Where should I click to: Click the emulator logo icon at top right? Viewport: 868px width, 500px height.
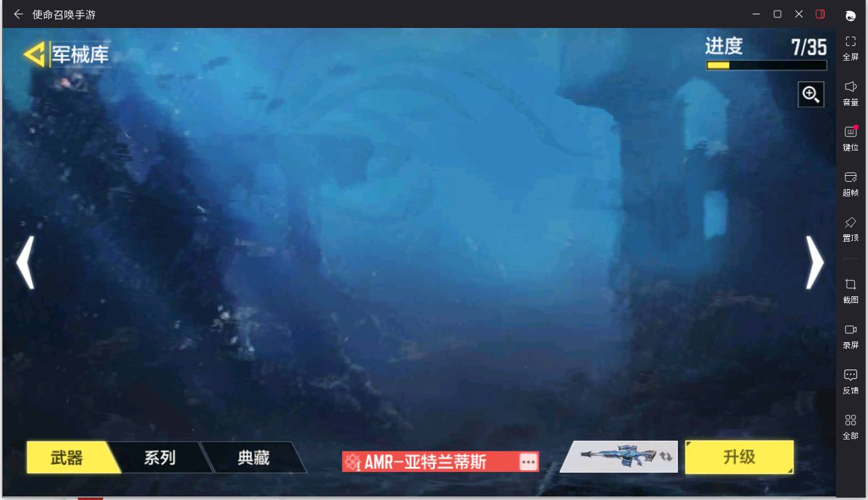pos(850,16)
